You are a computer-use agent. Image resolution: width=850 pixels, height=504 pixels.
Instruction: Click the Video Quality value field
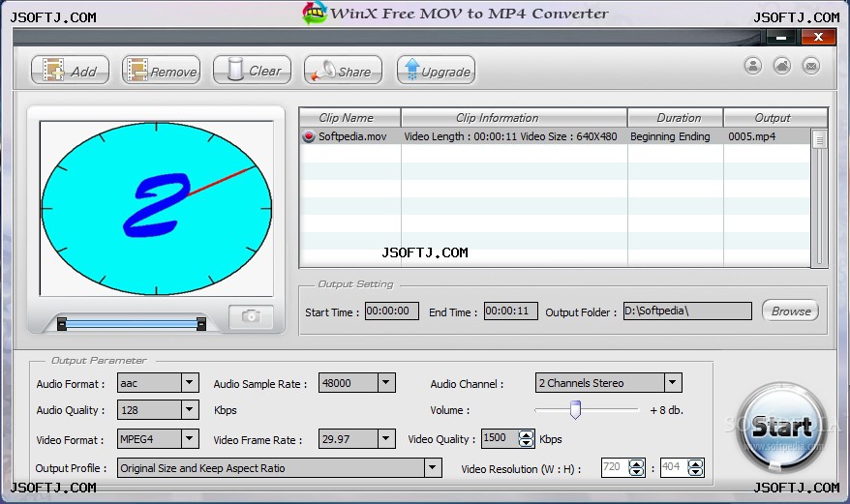(500, 438)
